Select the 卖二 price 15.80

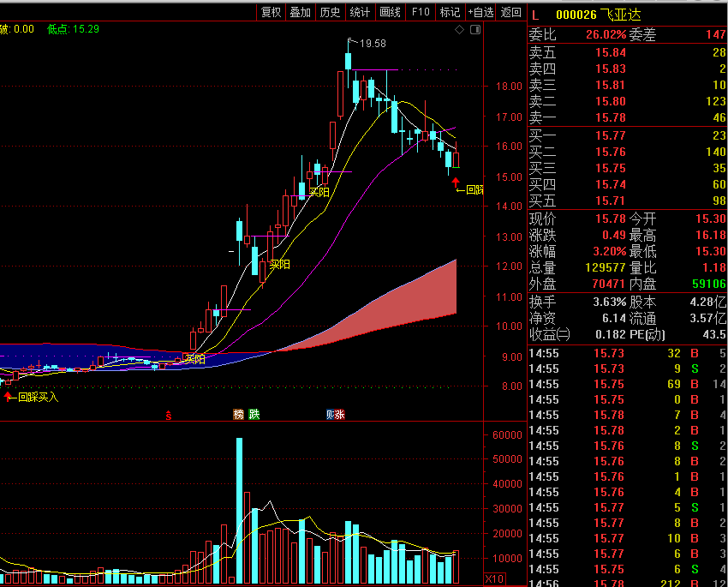click(x=611, y=101)
